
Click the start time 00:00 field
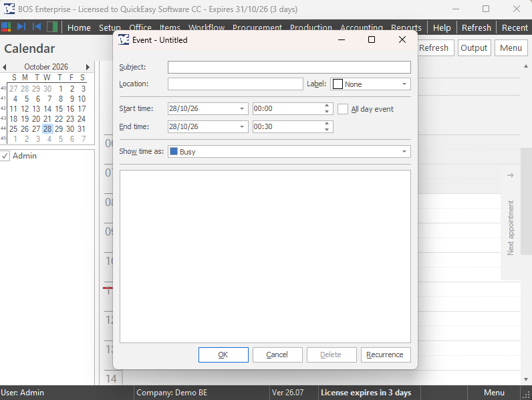point(288,108)
